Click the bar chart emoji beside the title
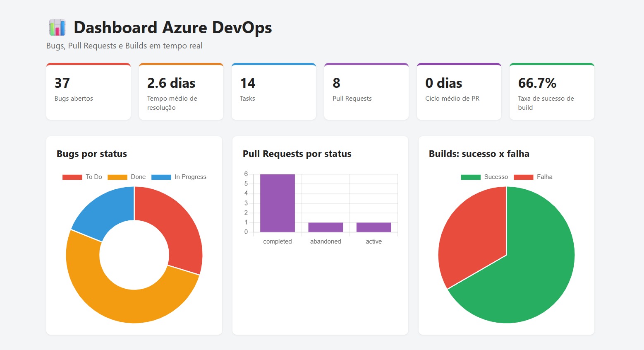This screenshot has width=644, height=350. (57, 28)
